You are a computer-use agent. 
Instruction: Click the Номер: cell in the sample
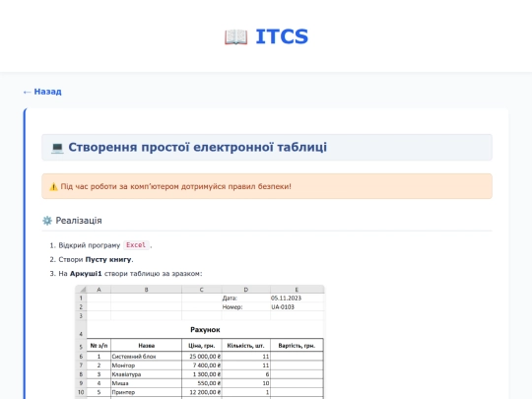click(x=246, y=307)
